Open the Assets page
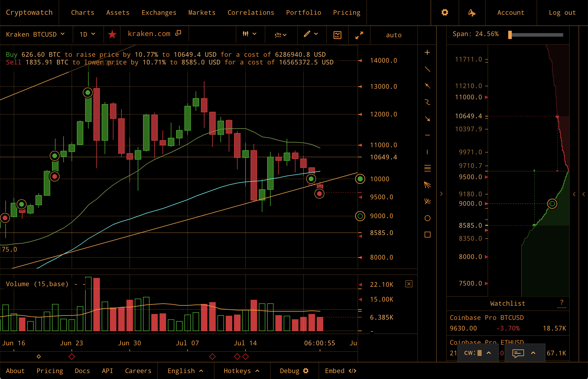The image size is (588, 379). pos(118,12)
